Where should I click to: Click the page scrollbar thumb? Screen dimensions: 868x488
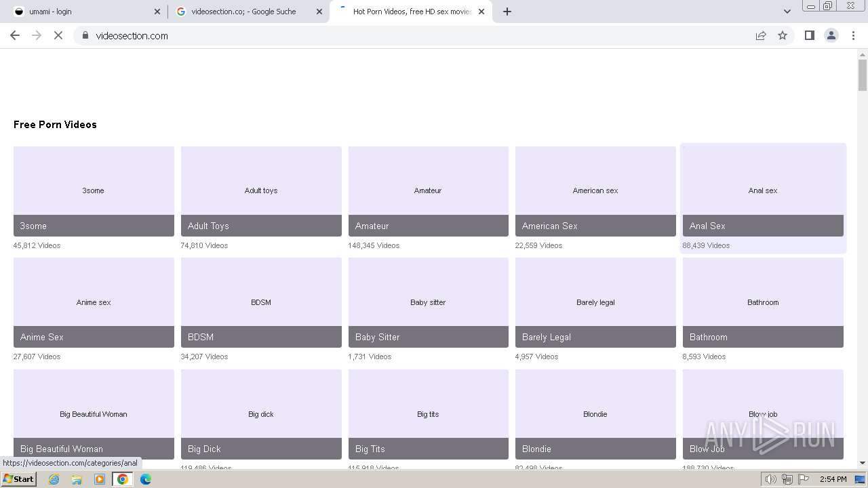(x=863, y=75)
